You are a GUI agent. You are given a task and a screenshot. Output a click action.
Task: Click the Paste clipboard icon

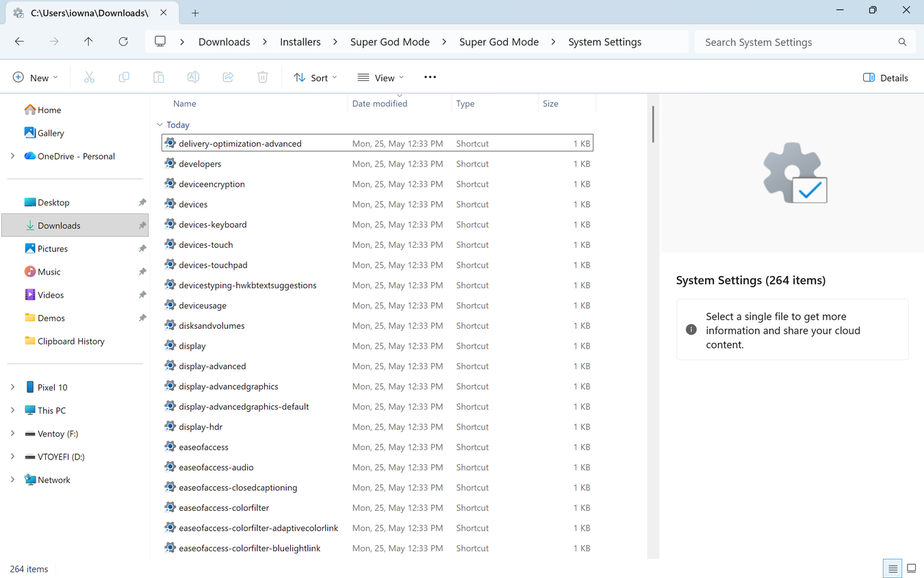(x=159, y=77)
